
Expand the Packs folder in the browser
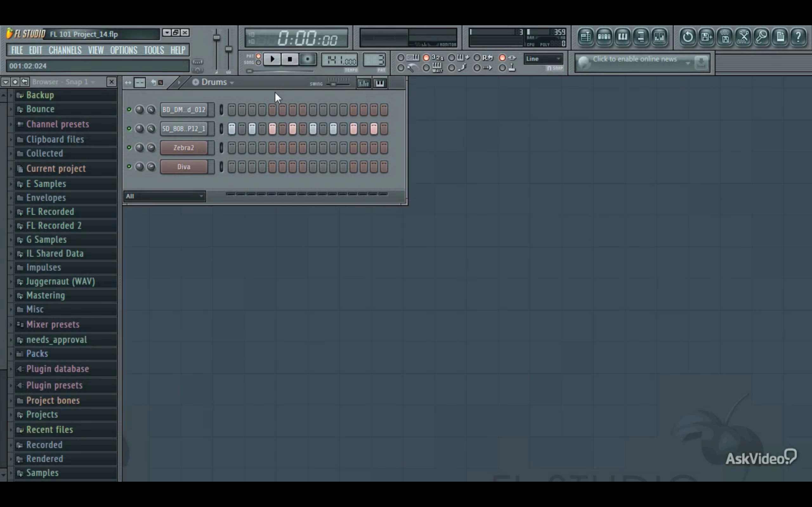[x=11, y=353]
